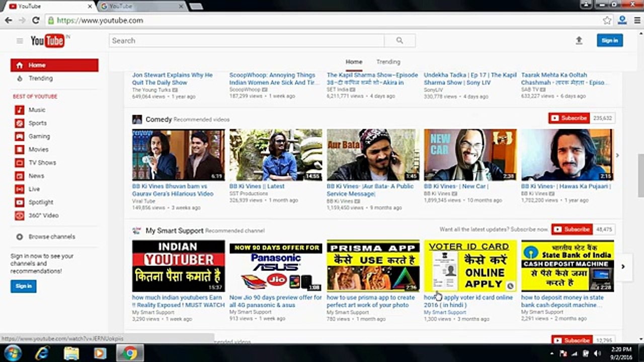Reload the page with the refresh icon
Screen dimensions: 644x362
[x=36, y=21]
